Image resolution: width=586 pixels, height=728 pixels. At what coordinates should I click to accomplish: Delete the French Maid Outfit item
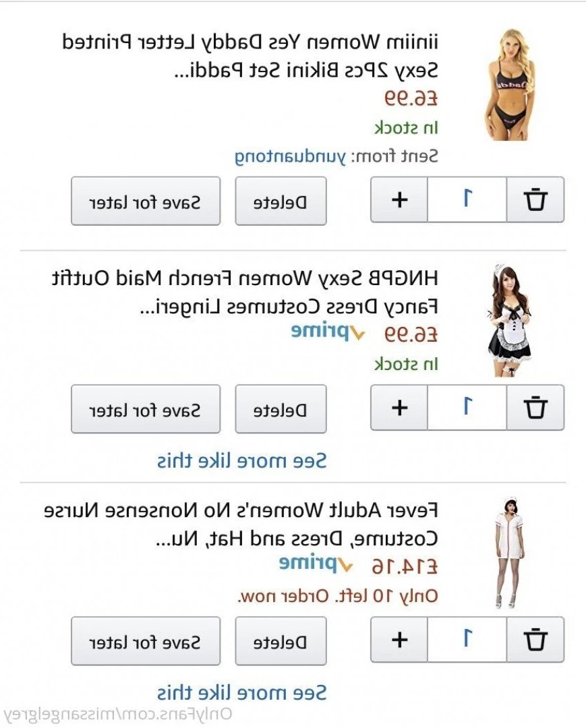[x=281, y=409]
